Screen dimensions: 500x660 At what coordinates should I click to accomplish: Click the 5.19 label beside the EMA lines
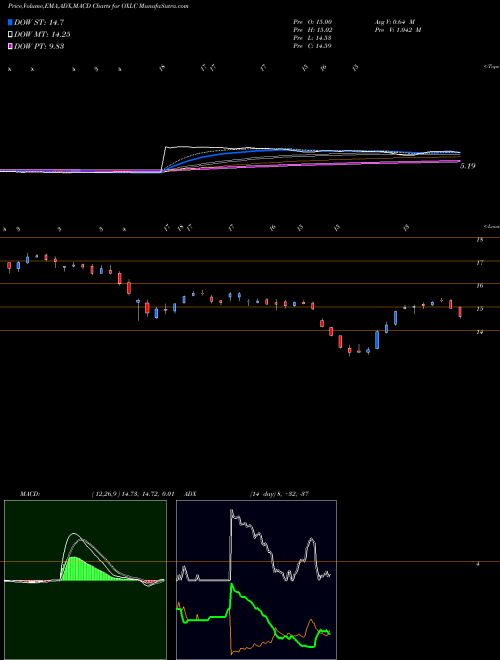[x=467, y=166]
